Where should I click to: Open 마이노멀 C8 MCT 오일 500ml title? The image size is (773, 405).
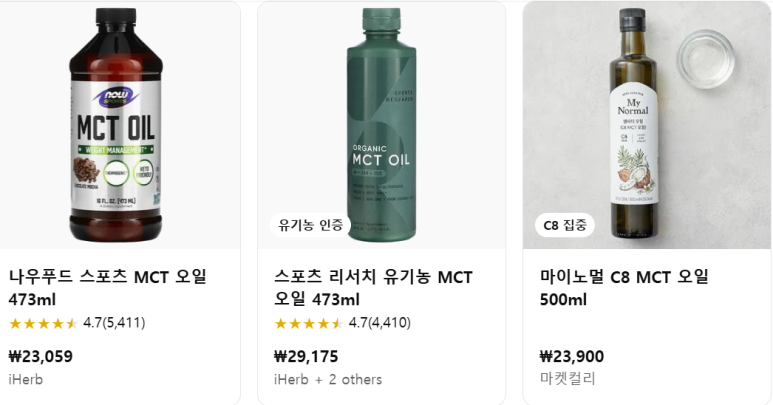(624, 288)
